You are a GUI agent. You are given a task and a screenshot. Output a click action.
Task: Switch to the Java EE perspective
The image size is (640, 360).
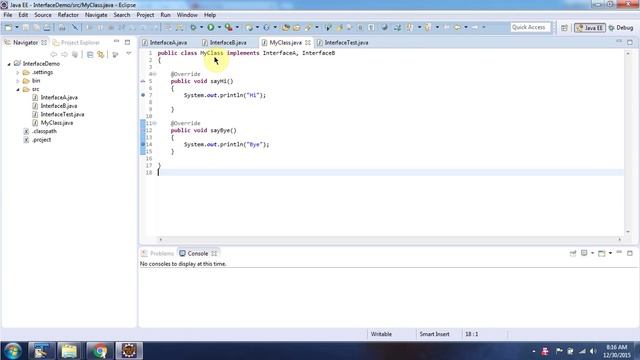[590, 28]
